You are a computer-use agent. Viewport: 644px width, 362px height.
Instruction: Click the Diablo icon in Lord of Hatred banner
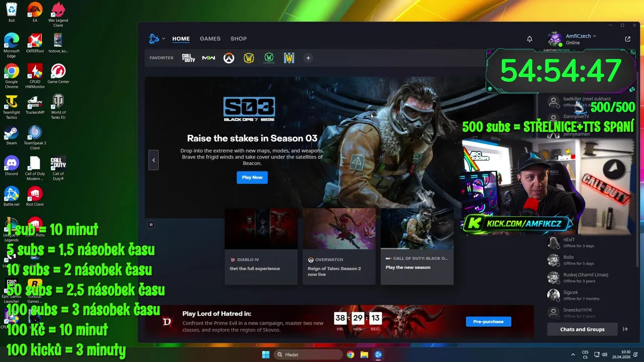click(x=167, y=322)
